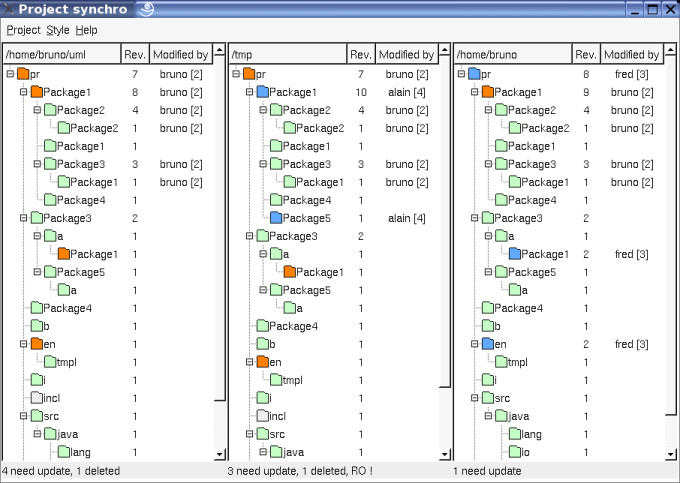Click Modified by header in /home/bruno pane

(631, 54)
